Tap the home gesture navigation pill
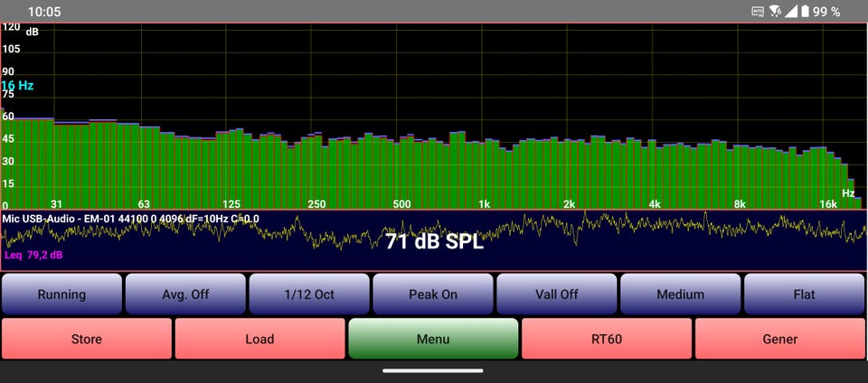This screenshot has height=383, width=868. [433, 371]
